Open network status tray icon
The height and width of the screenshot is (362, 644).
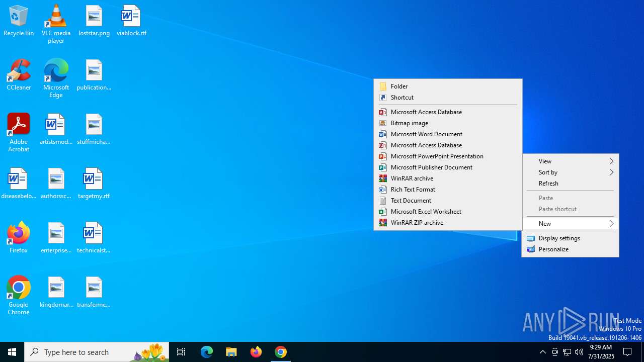[567, 352]
